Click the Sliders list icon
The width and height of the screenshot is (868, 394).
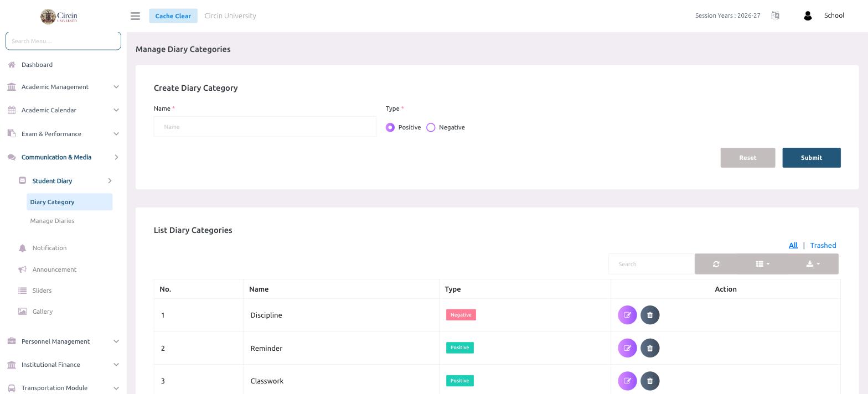pyautogui.click(x=22, y=291)
